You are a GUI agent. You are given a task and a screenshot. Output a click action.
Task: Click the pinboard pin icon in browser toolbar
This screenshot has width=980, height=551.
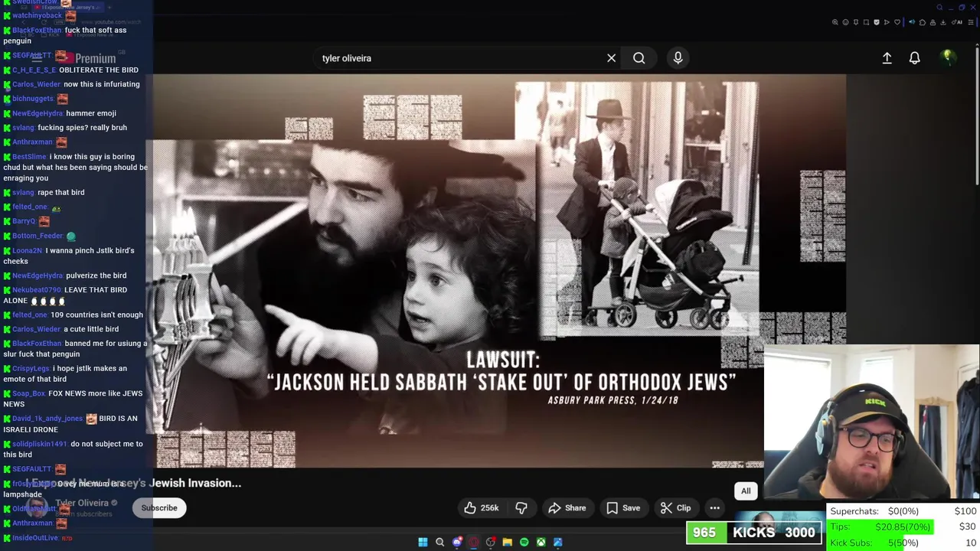pyautogui.click(x=856, y=22)
